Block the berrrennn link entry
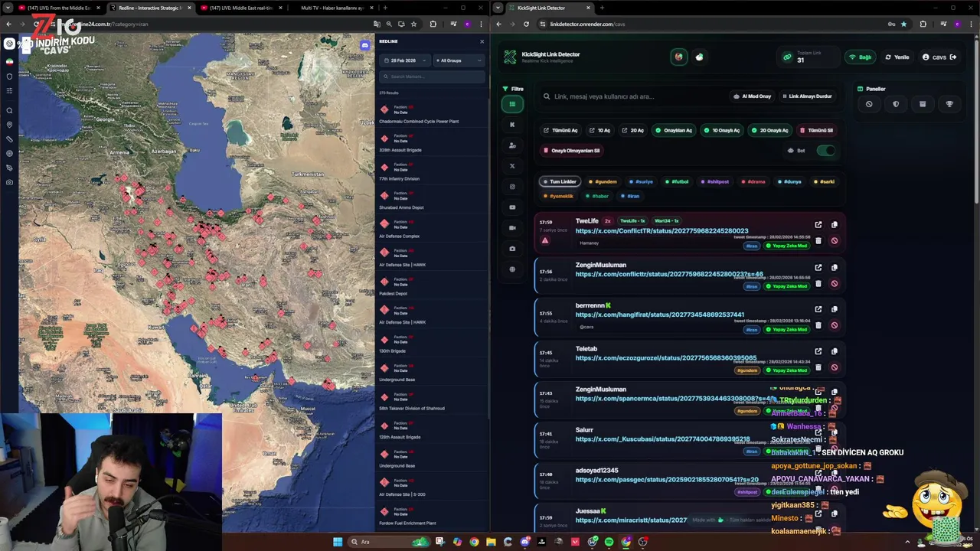 835,325
